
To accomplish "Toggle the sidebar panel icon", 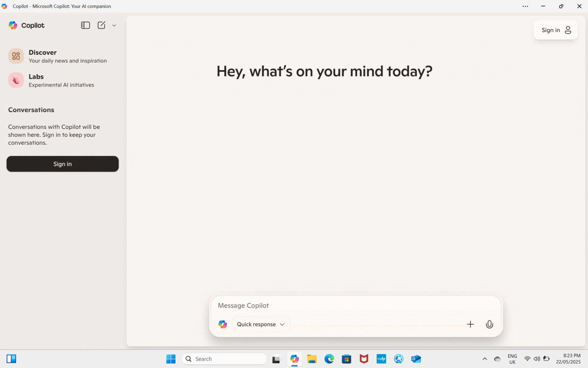I will point(85,25).
